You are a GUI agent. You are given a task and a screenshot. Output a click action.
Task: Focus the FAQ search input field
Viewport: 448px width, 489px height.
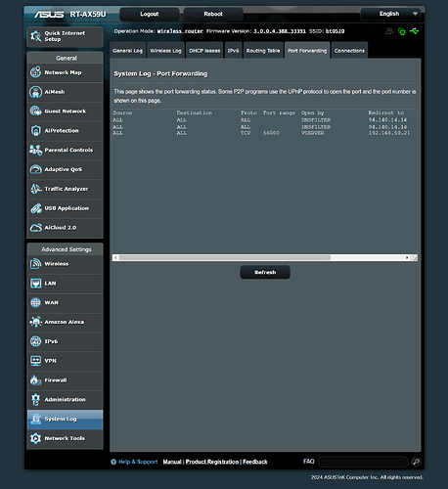pyautogui.click(x=363, y=462)
